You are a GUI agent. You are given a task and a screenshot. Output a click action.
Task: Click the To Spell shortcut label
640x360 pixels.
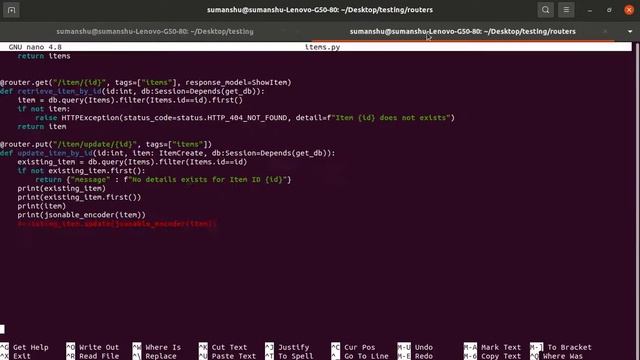tap(296, 356)
